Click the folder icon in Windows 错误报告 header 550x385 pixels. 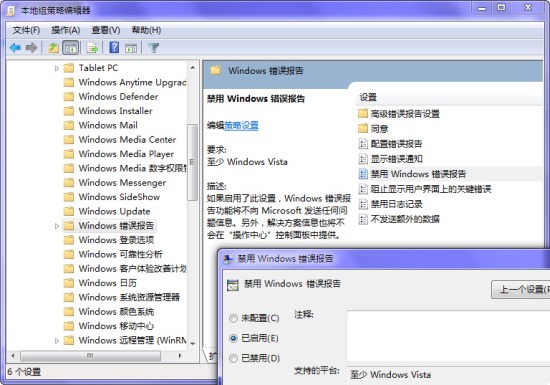tap(215, 70)
